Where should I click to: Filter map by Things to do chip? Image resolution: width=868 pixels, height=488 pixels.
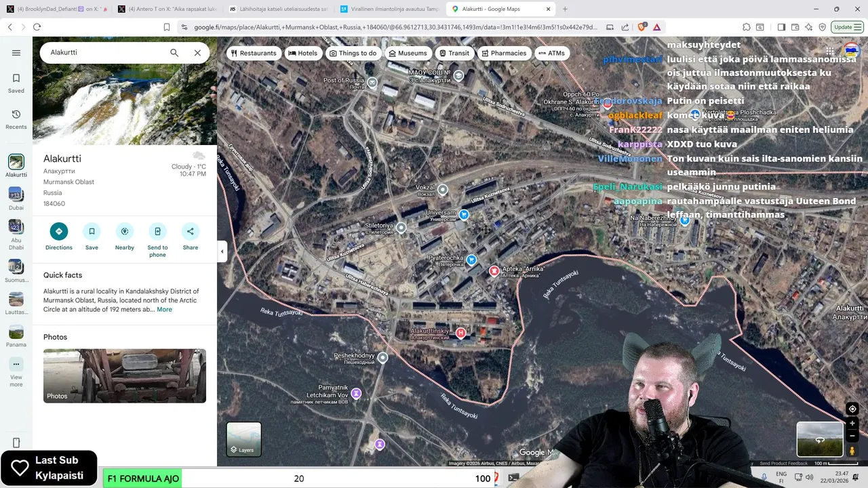[353, 53]
